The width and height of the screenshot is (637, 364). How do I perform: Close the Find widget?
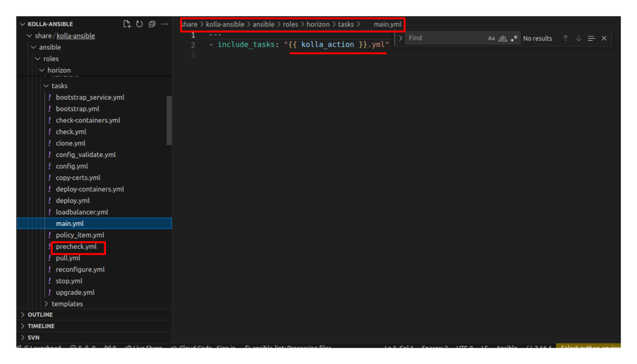tap(604, 38)
